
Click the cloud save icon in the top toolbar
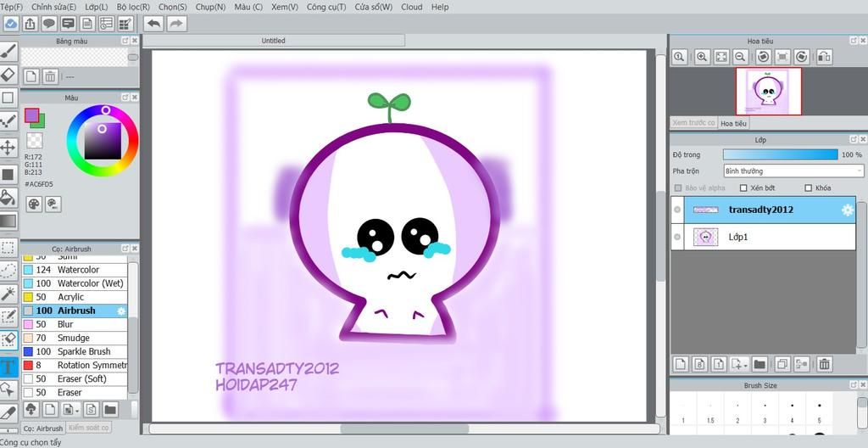(x=11, y=24)
